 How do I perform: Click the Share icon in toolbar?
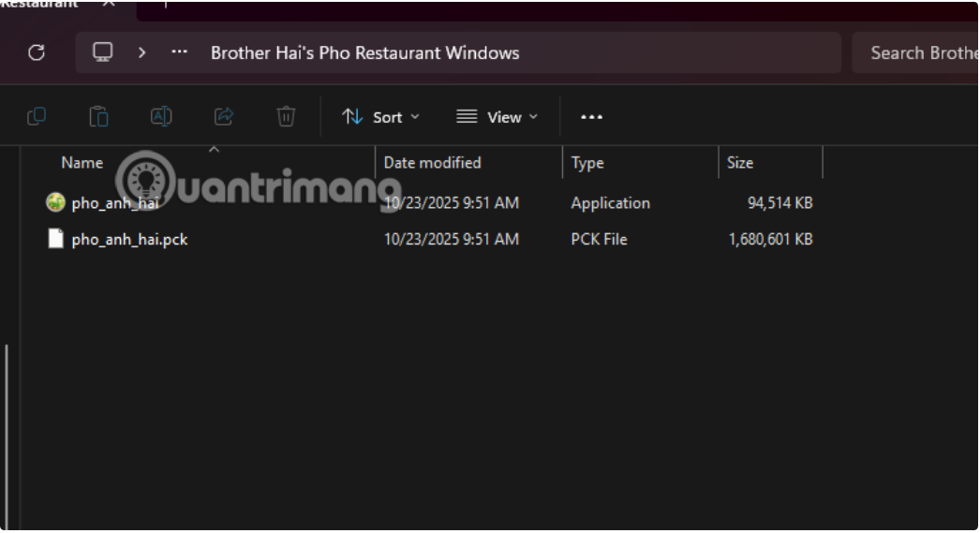(224, 116)
